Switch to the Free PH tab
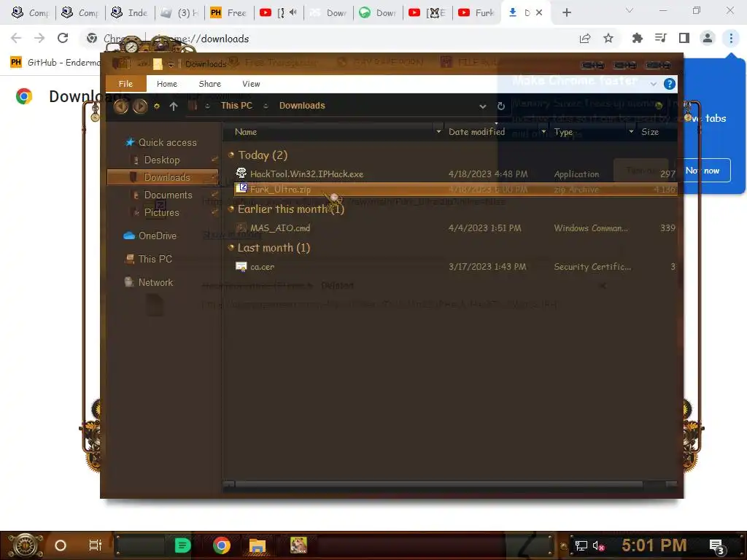This screenshot has height=560, width=747. (228, 12)
